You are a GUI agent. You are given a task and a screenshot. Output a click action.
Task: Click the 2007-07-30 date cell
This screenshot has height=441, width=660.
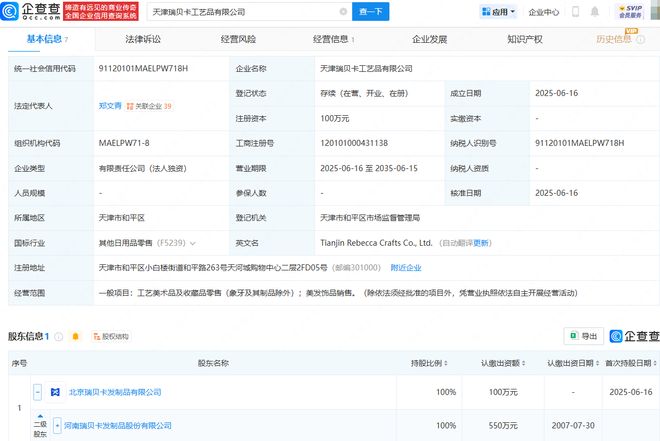pyautogui.click(x=573, y=425)
